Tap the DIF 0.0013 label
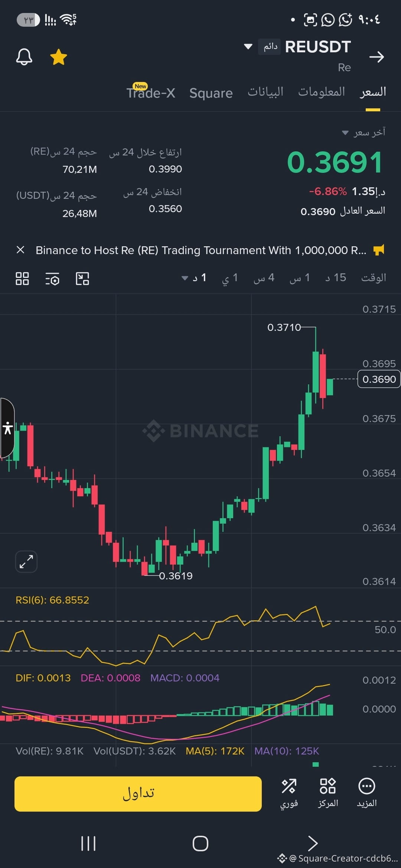The image size is (401, 868). click(43, 678)
